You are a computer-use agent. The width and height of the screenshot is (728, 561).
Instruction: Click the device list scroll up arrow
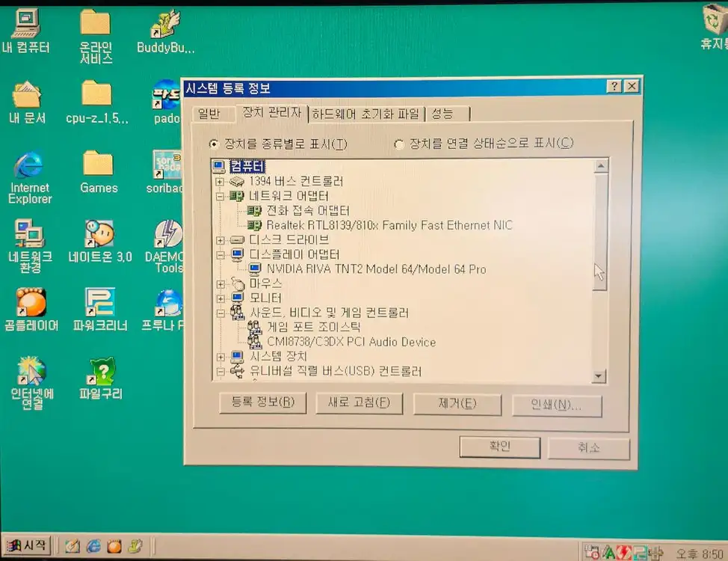pos(601,165)
